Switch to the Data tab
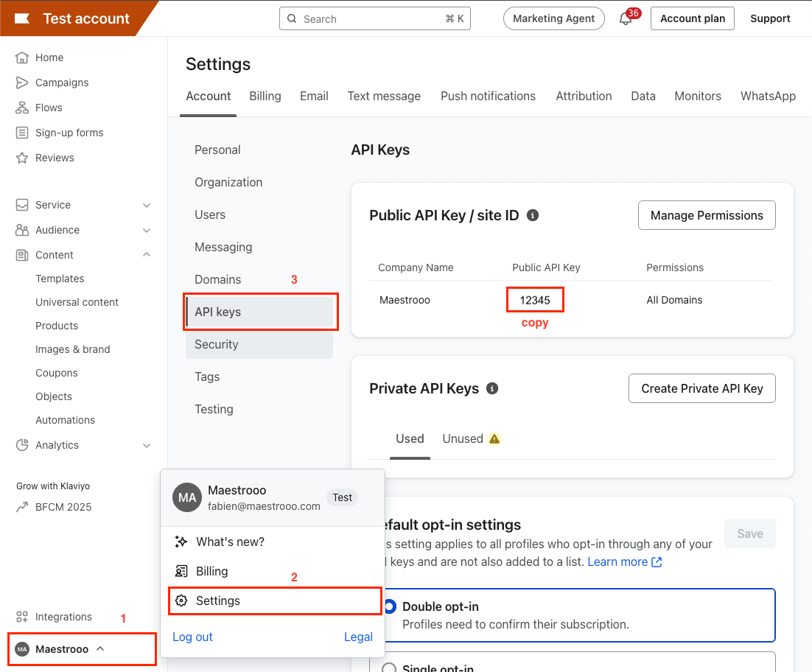This screenshot has width=812, height=672. coord(643,97)
